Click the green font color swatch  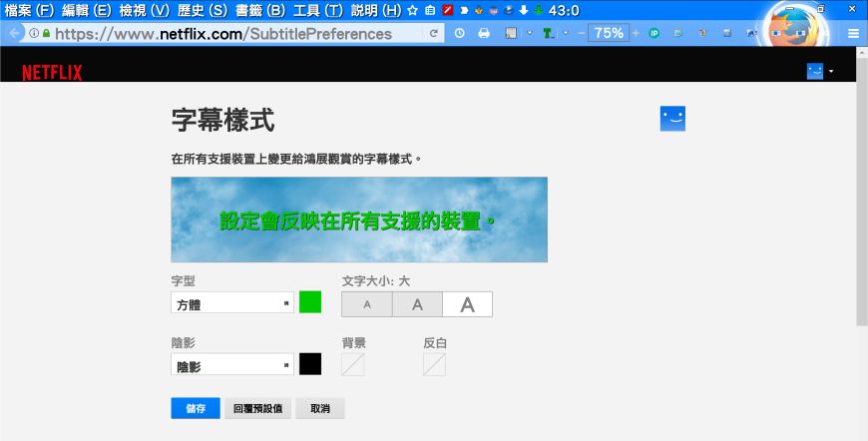(310, 302)
